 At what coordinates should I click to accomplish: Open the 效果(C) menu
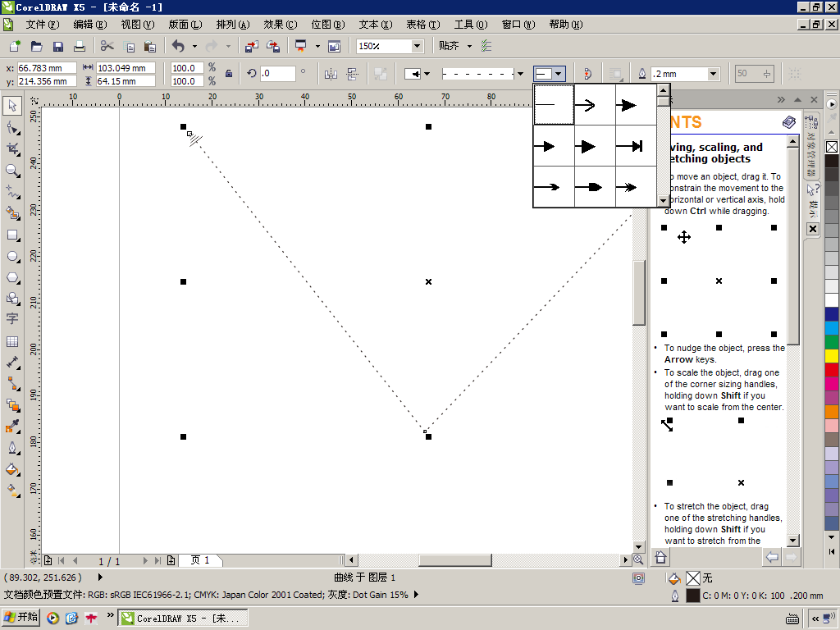click(x=281, y=25)
